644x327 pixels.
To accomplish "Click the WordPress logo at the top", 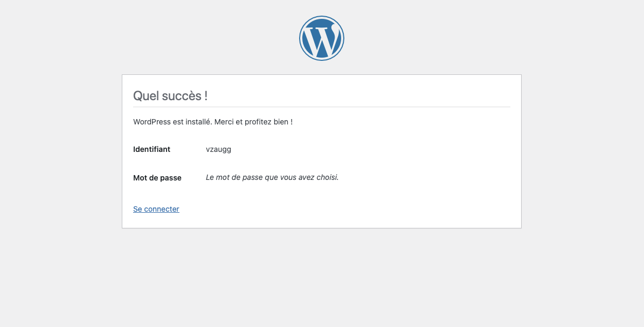I will tap(322, 38).
